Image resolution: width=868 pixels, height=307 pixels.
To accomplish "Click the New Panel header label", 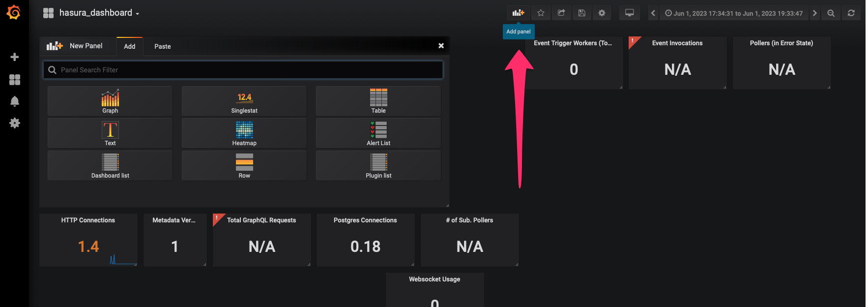I will [86, 46].
